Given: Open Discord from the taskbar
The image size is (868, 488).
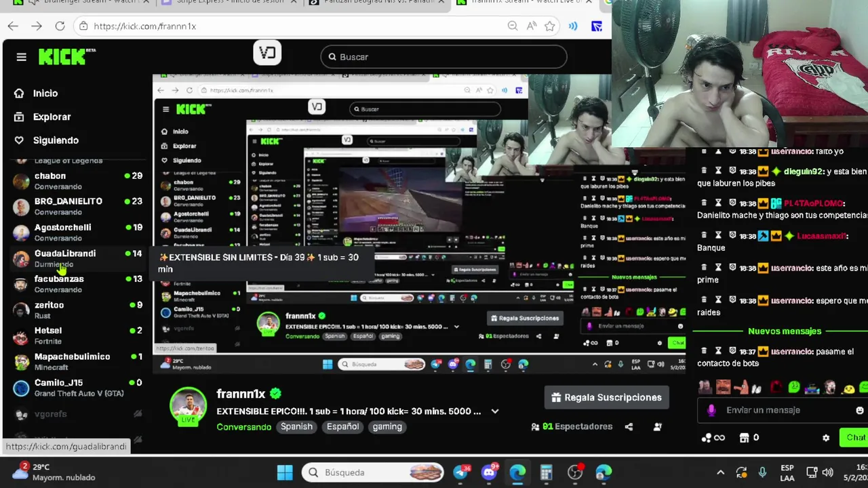Looking at the screenshot, I should 489,472.
